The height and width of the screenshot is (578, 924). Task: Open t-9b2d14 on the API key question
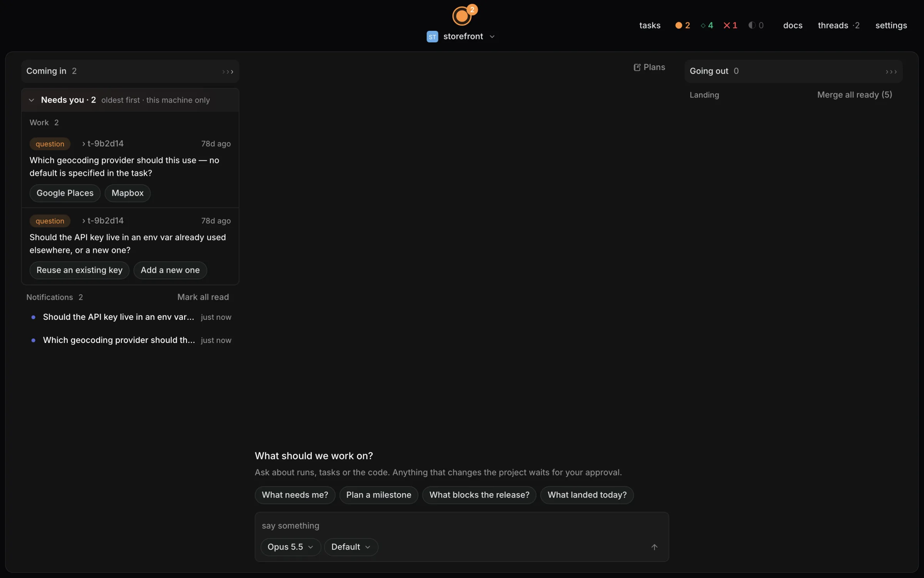(x=103, y=221)
